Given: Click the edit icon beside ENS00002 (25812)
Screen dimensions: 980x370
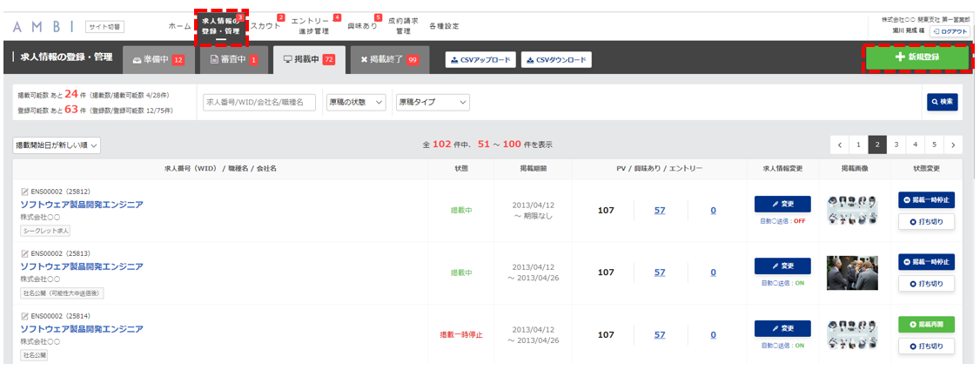Looking at the screenshot, I should coord(25,192).
